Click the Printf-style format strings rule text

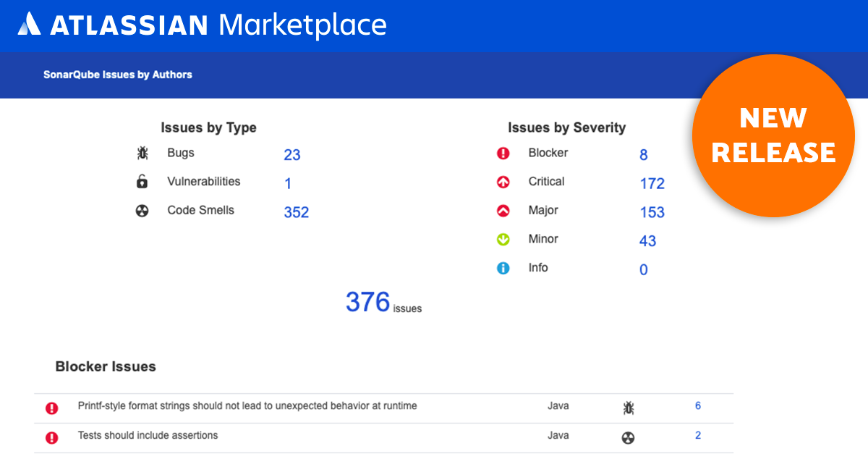pos(247,406)
